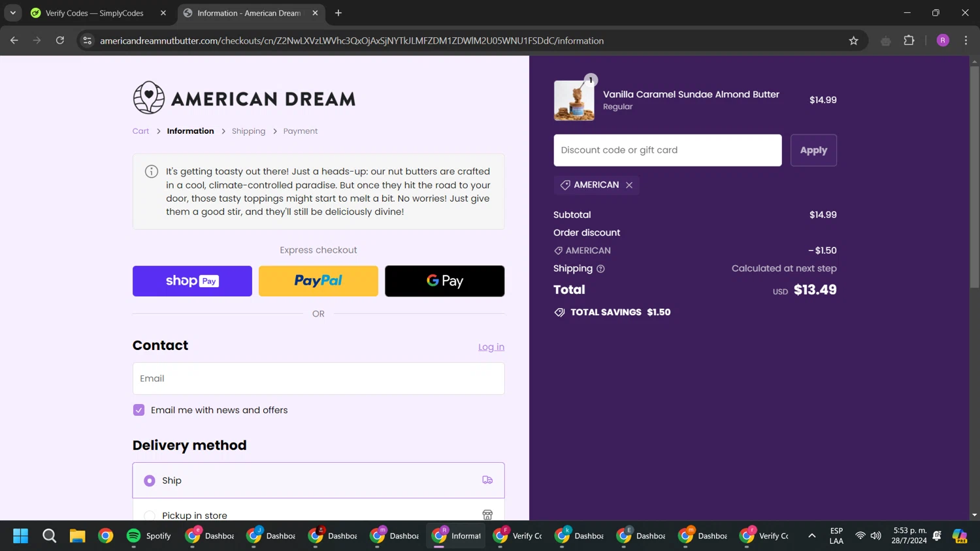Open File Explorer from the taskbar
Screen dimensions: 980x551
(78, 536)
